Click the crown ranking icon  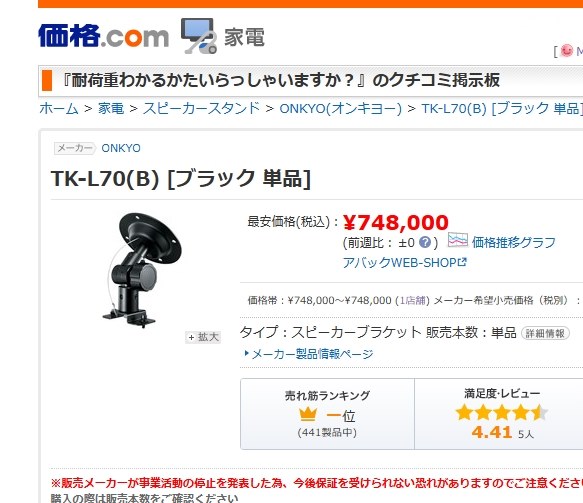[x=308, y=414]
